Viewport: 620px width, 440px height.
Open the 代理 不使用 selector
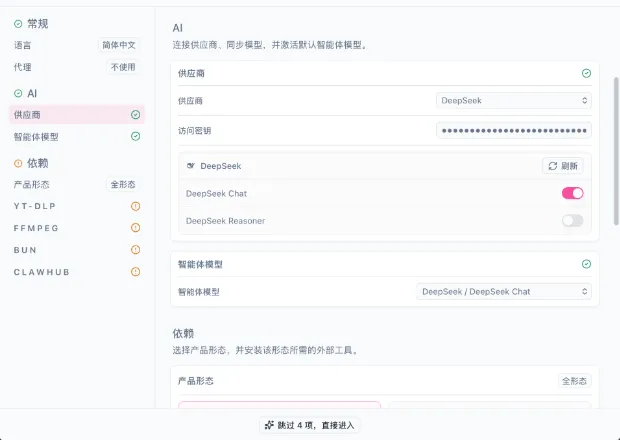(x=123, y=67)
